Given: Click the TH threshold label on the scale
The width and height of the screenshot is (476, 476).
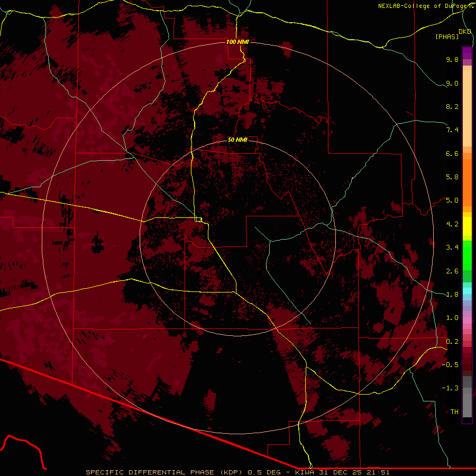Looking at the screenshot, I should [x=454, y=412].
